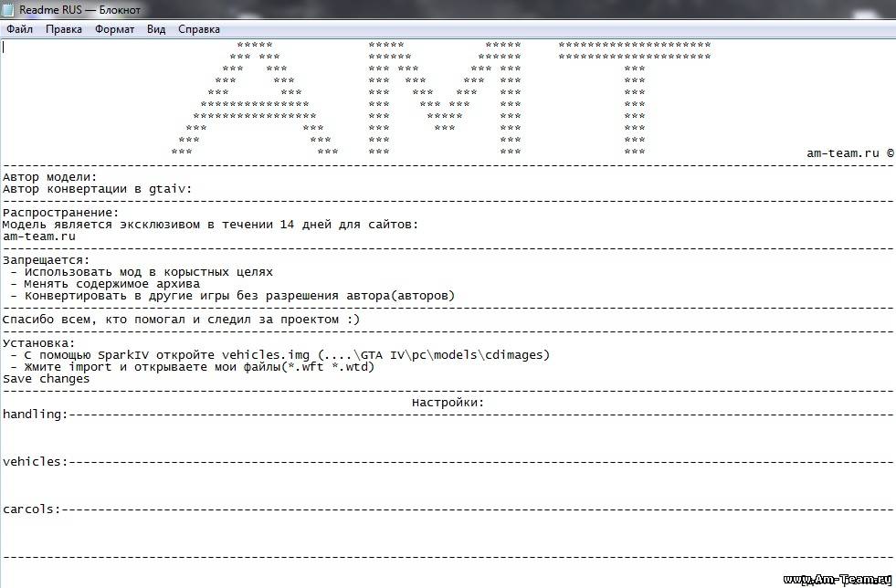Click the "Жмите import" instruction line

tap(193, 367)
